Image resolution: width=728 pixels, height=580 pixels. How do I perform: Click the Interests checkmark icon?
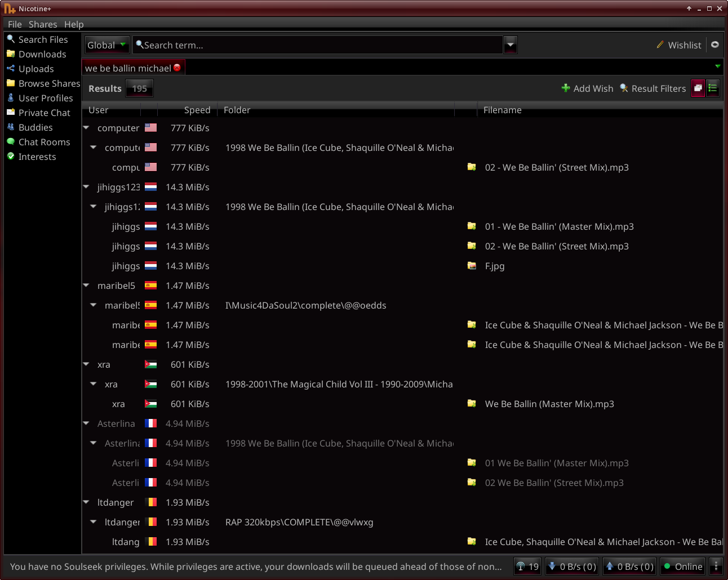pyautogui.click(x=11, y=157)
